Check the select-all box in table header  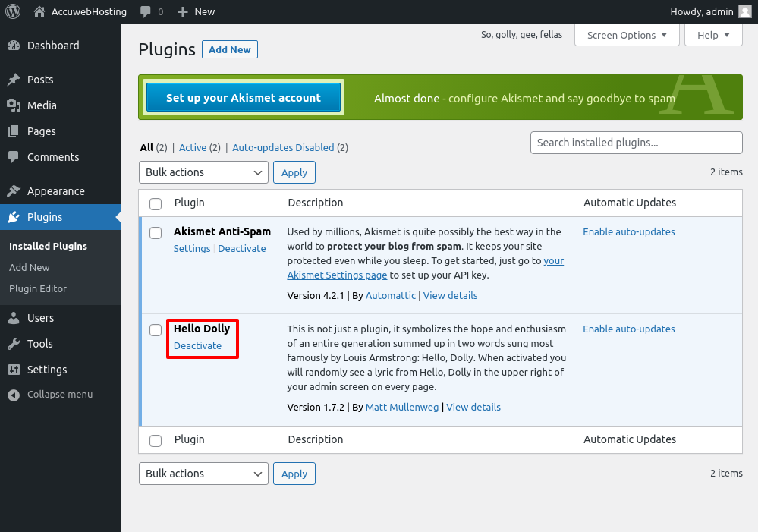click(156, 203)
